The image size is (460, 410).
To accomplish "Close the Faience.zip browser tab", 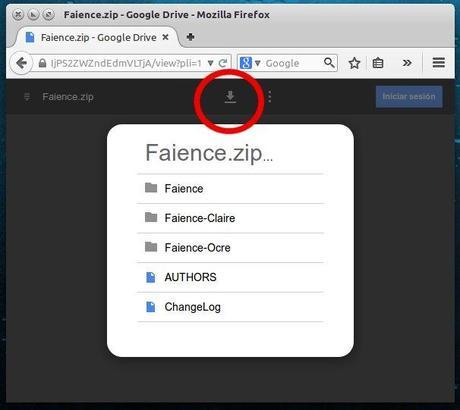I will pyautogui.click(x=165, y=37).
